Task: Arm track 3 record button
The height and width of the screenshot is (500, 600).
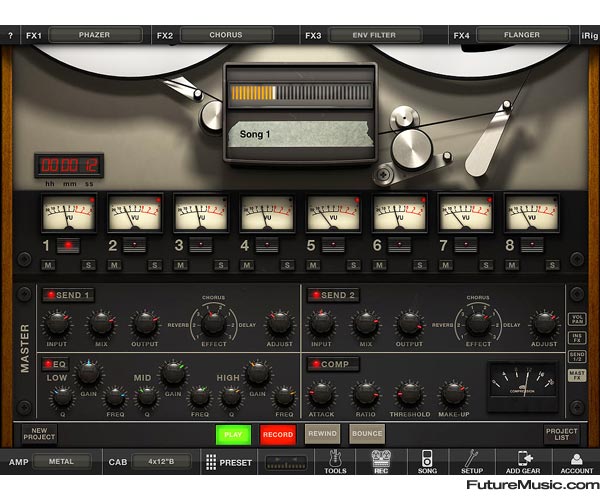Action: point(201,245)
